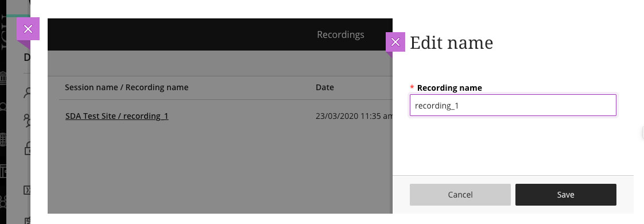This screenshot has width=644, height=224.
Task: Open the calendar grid icon in sidebar
Action: [3, 171]
